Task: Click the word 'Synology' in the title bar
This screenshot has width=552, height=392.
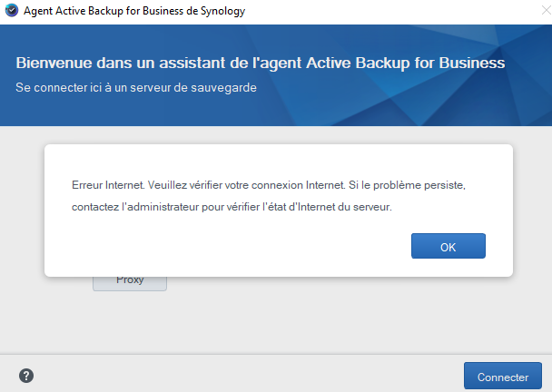Action: pos(221,12)
